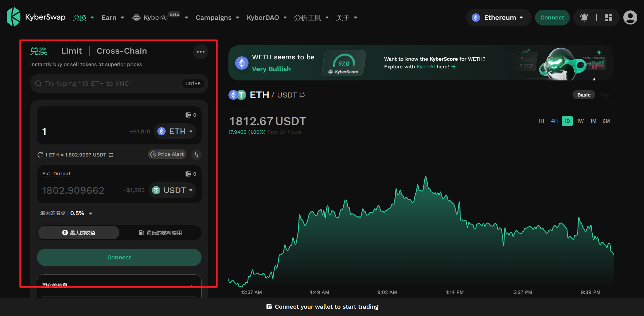
Task: Open the notification bell icon
Action: pyautogui.click(x=584, y=17)
